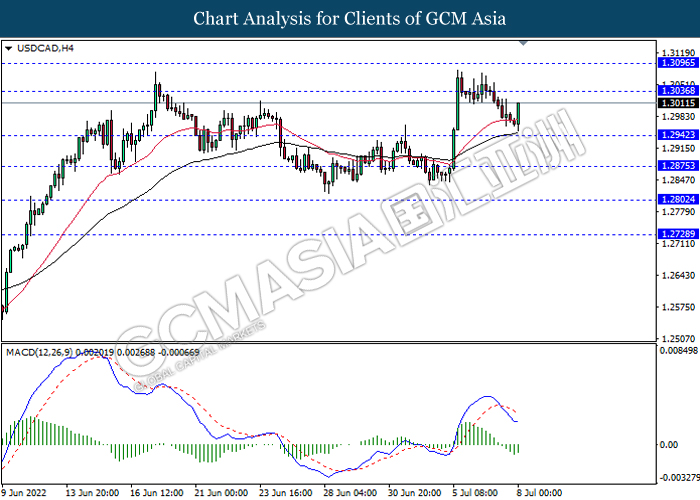The width and height of the screenshot is (700, 500).
Task: Click the 8 Jul 00:00 time label
Action: pos(540,493)
